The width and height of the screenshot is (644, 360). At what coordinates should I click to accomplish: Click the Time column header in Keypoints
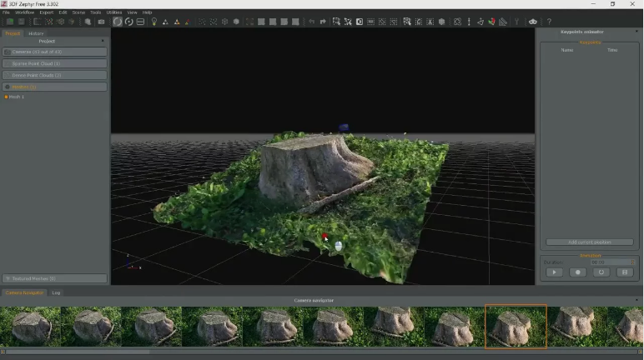[x=612, y=50]
